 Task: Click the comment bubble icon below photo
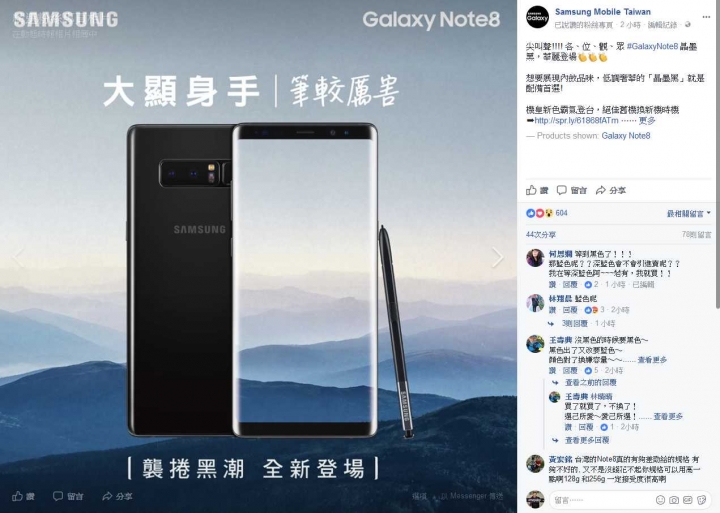(x=58, y=496)
